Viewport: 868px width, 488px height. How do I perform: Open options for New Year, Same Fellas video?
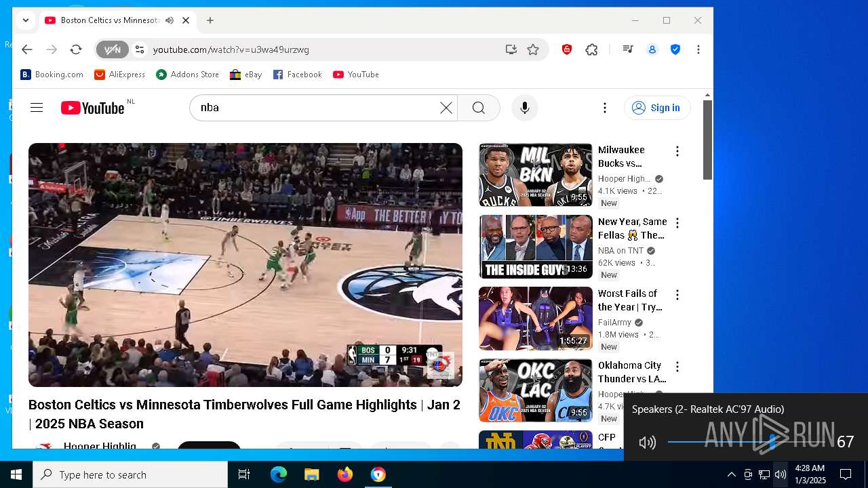click(x=677, y=223)
